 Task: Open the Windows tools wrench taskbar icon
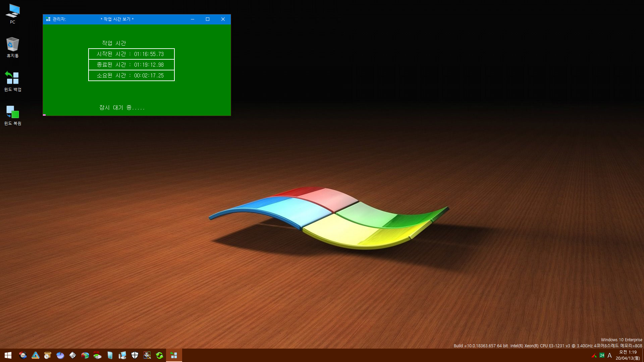[x=147, y=355]
